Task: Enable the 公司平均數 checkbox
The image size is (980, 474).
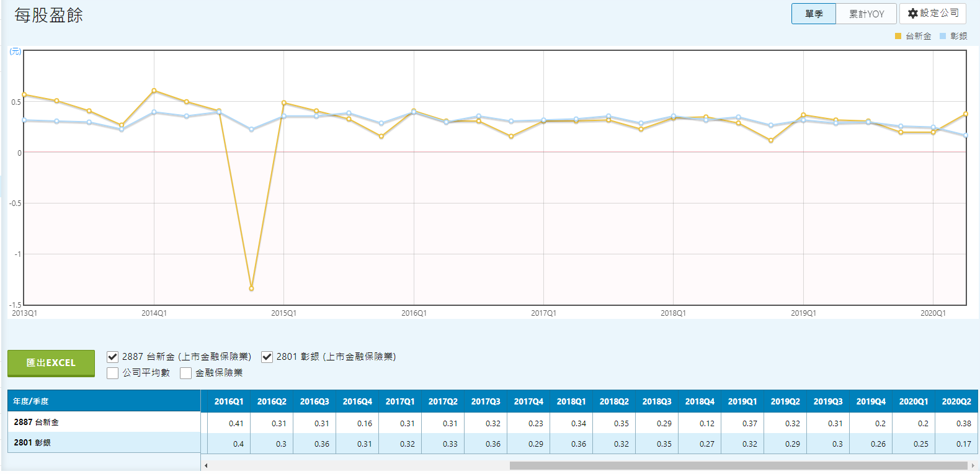Action: coord(112,373)
